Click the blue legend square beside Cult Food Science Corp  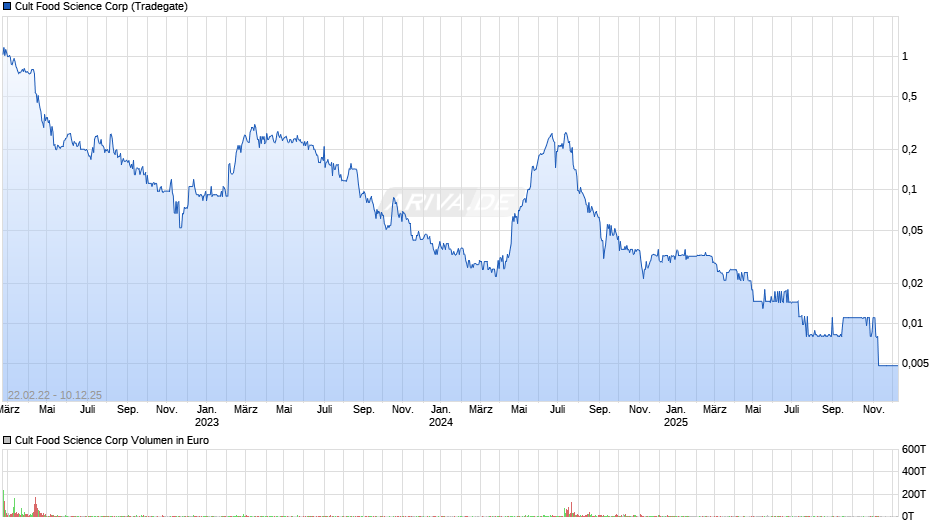7,7
